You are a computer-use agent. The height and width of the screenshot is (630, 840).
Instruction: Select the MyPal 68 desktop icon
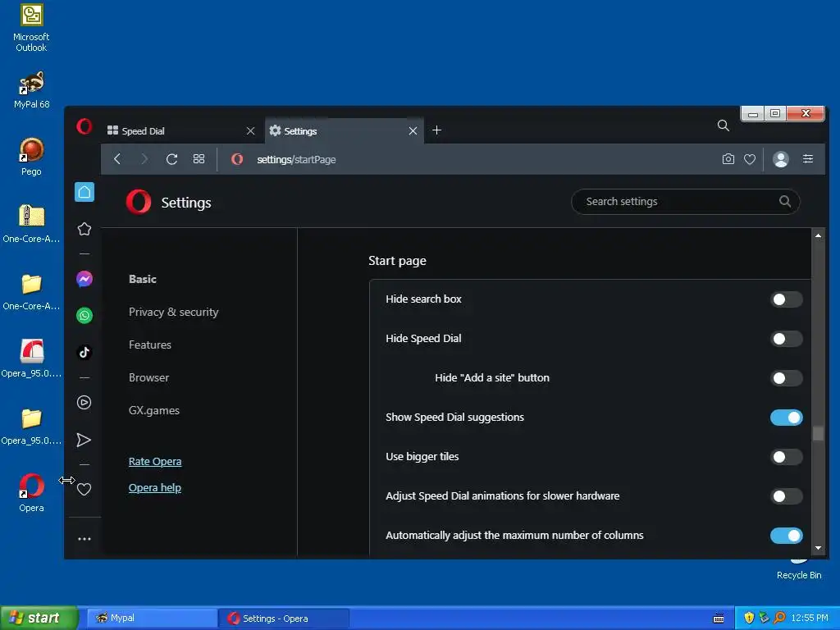point(31,89)
